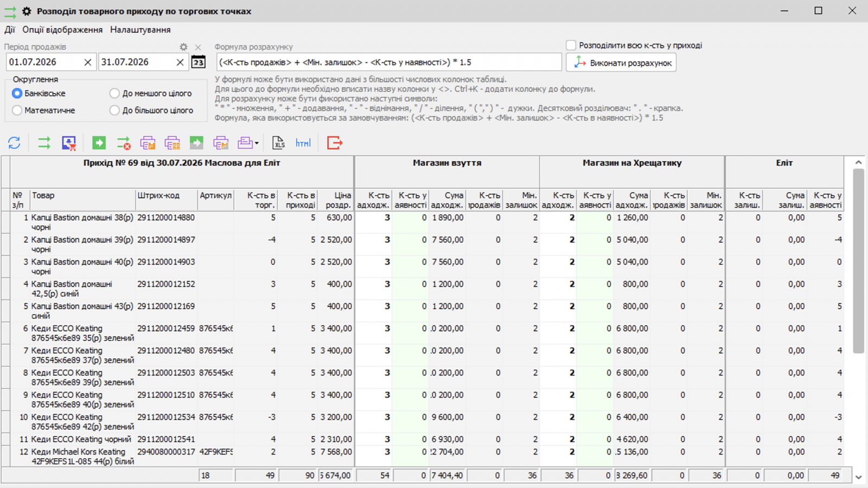868x488 pixels.
Task: Click the printer icon with orange save badge
Action: 148,143
